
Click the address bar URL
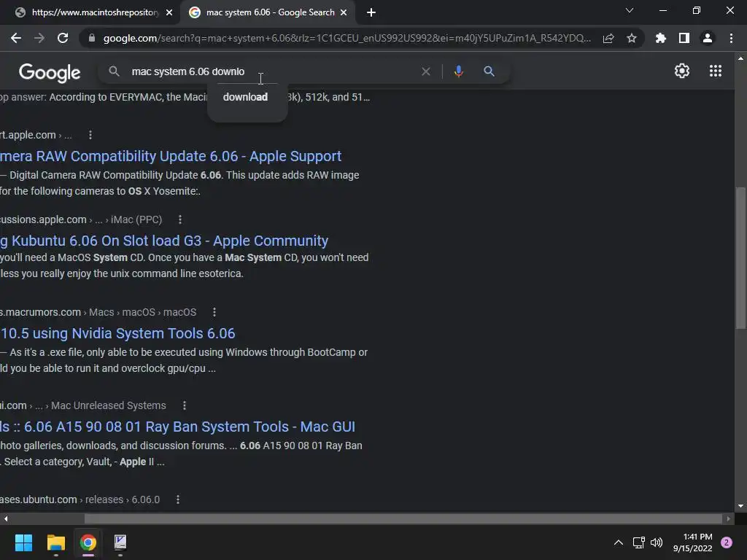pos(347,38)
